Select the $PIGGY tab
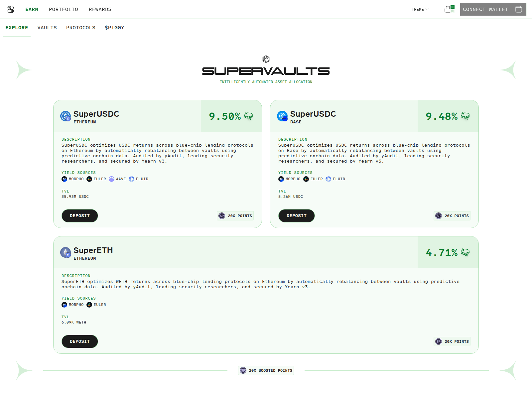Viewport: 532px width, 399px height. coord(114,28)
